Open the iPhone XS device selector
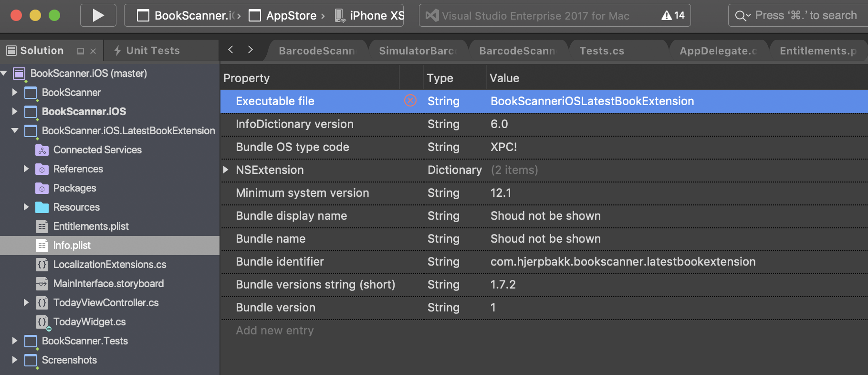The width and height of the screenshot is (868, 375). pyautogui.click(x=369, y=15)
